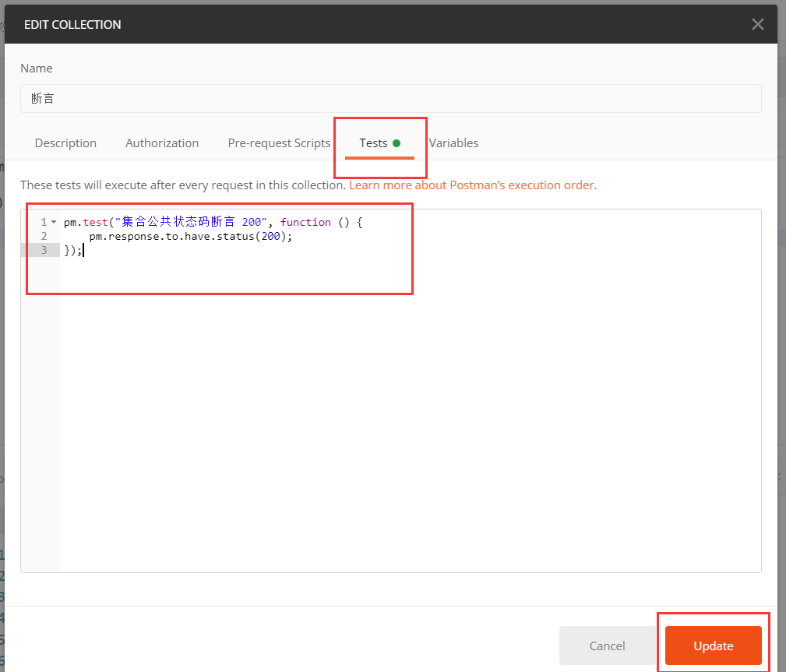
Task: Click the collection Name input field
Action: pos(390,98)
